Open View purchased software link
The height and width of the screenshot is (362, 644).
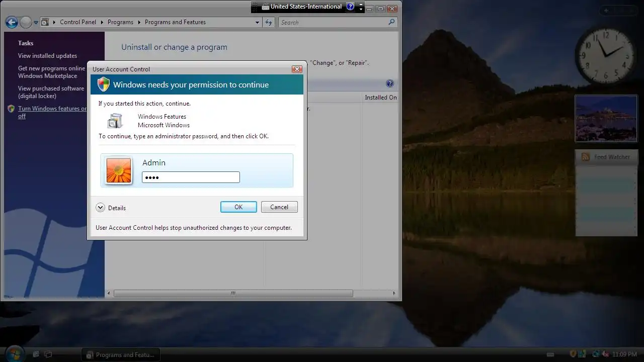click(51, 92)
